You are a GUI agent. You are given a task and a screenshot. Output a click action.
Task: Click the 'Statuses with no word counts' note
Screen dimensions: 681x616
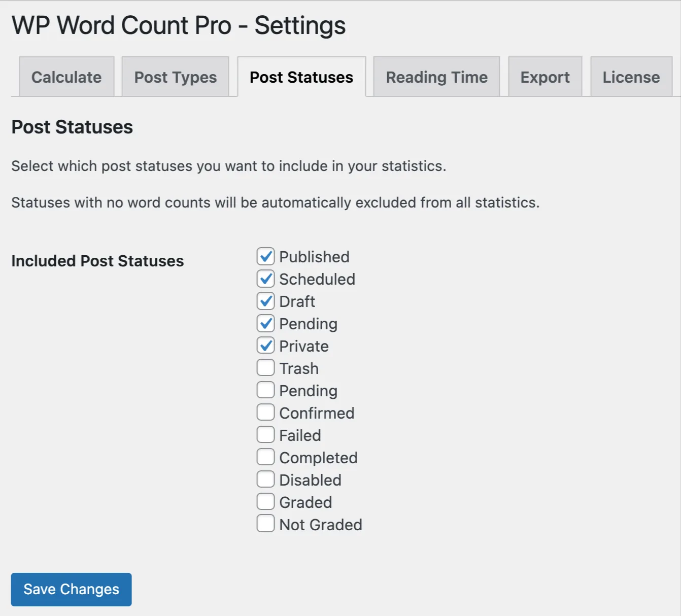(x=276, y=202)
